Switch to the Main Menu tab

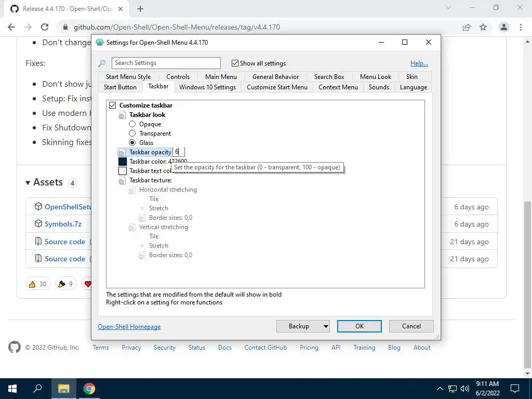[221, 77]
